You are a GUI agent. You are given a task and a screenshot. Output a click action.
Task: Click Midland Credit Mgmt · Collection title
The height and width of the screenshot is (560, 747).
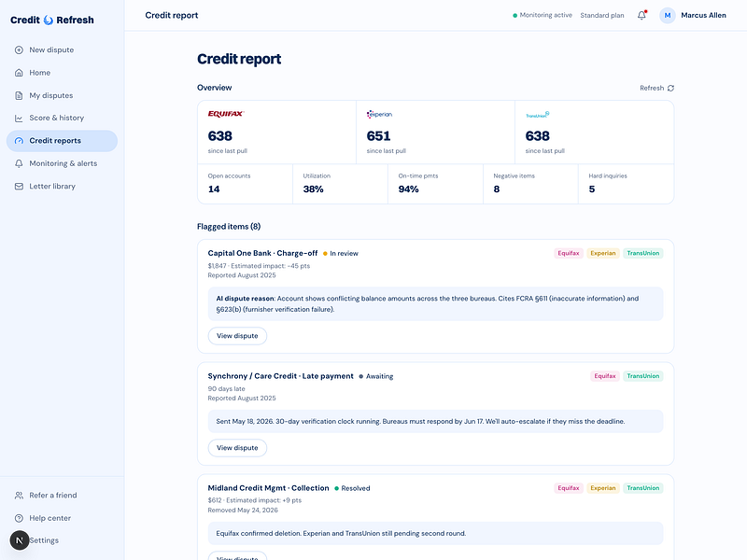268,488
